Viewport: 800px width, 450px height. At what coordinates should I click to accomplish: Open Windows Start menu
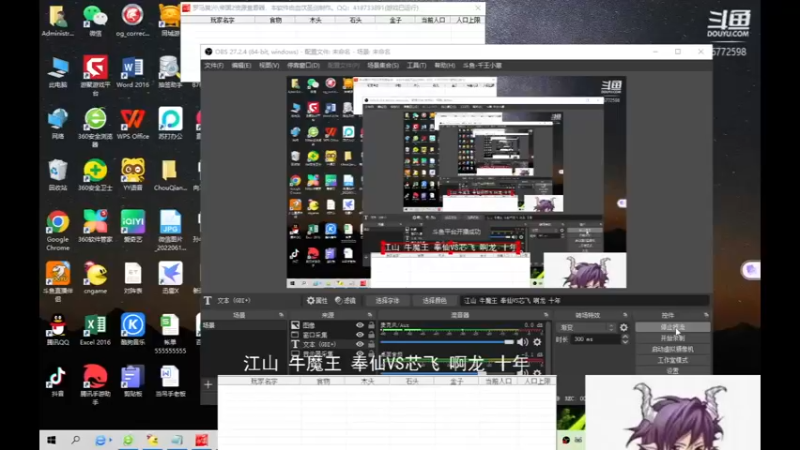click(52, 440)
